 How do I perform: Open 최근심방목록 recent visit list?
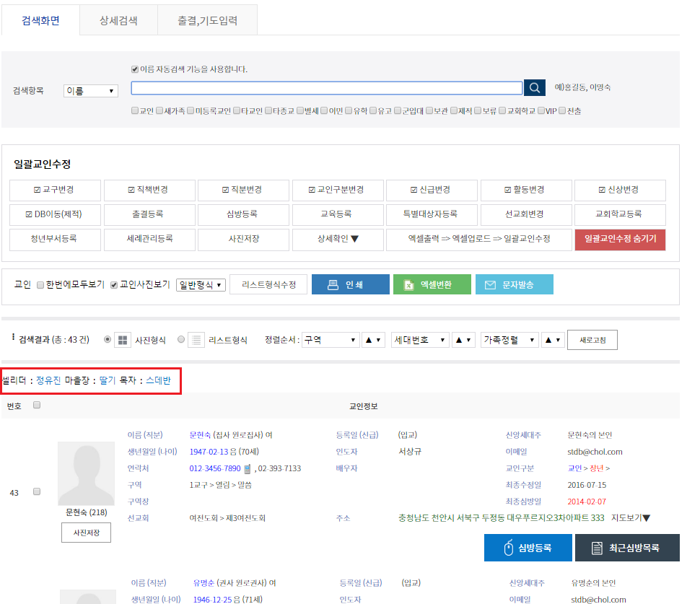click(x=627, y=548)
